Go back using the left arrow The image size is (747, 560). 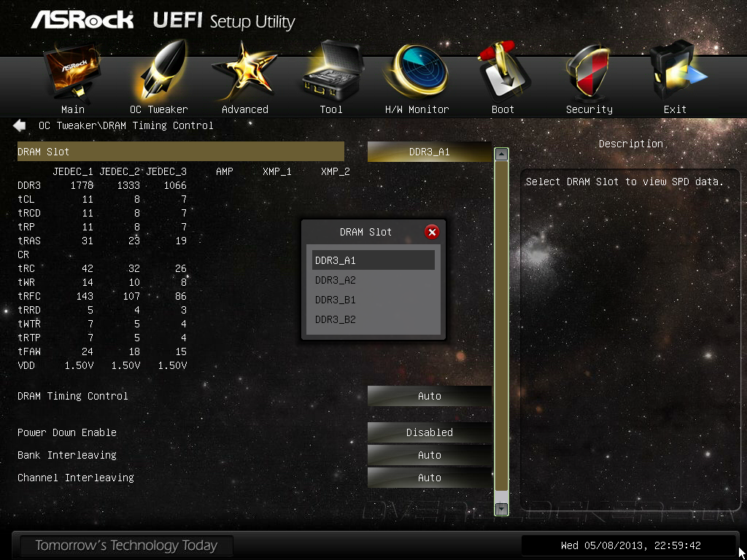click(x=20, y=125)
